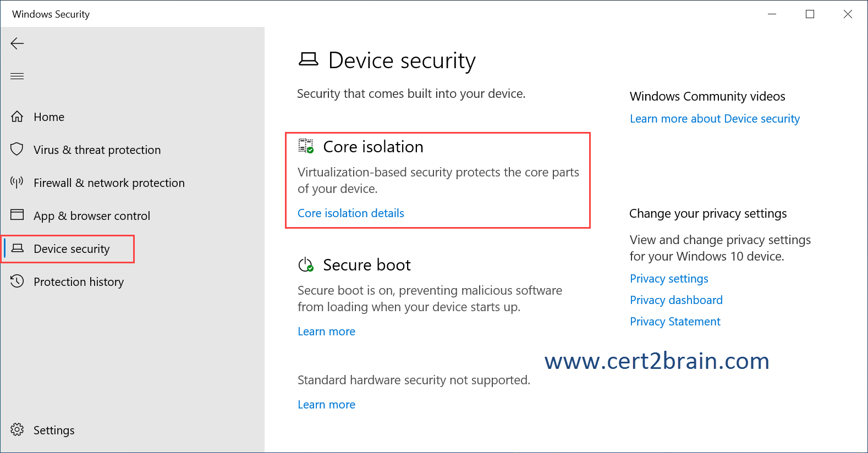Click the back arrow icon
The width and height of the screenshot is (868, 453).
click(x=17, y=43)
